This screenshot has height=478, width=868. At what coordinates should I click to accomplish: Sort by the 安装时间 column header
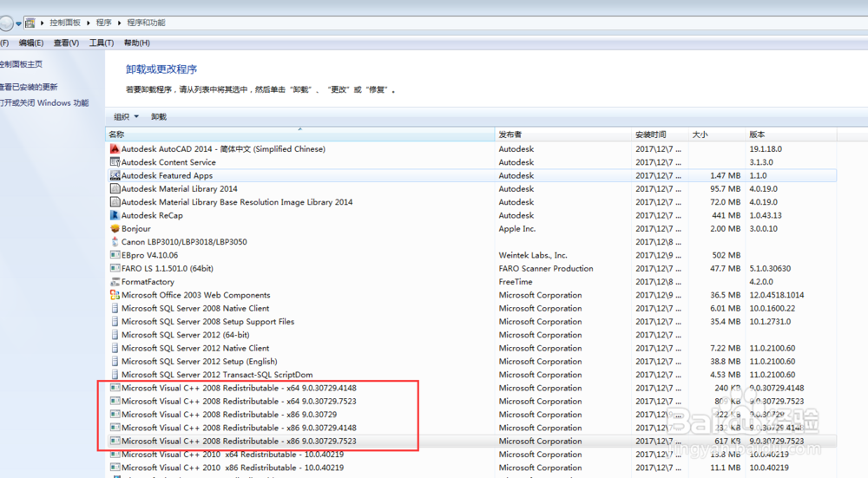pos(661,134)
